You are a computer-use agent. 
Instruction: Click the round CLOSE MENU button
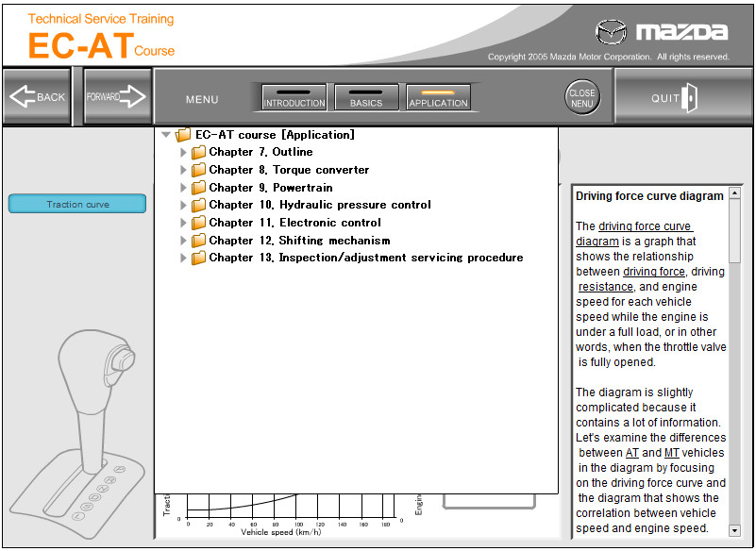click(x=582, y=97)
